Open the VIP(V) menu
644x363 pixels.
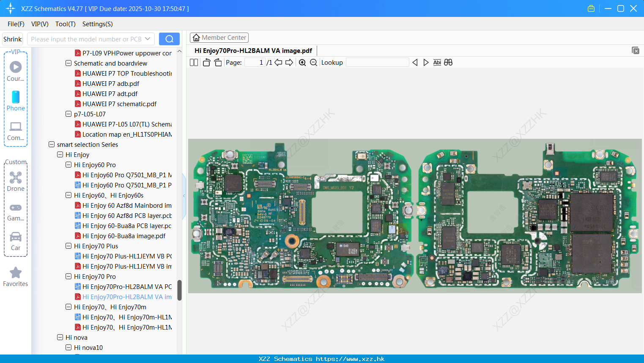[40, 24]
